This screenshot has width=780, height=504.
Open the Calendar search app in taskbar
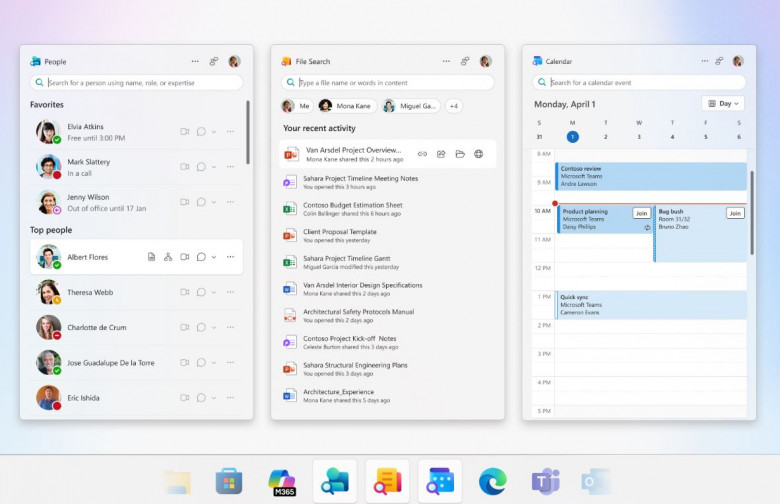440,481
